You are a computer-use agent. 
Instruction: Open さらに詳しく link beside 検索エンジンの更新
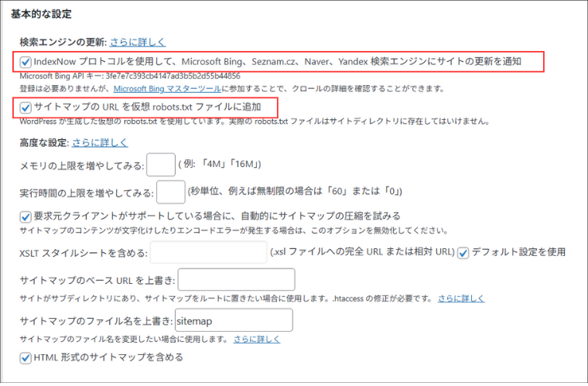click(138, 42)
